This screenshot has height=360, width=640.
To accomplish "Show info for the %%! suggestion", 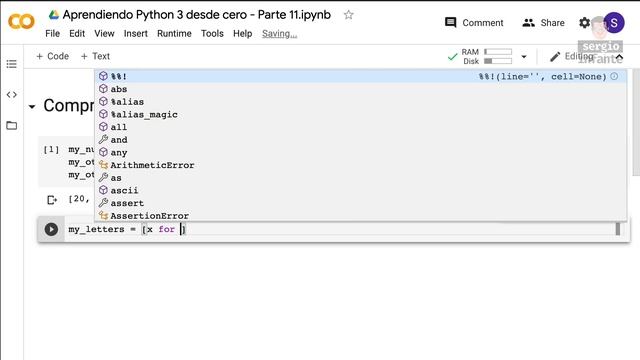I will pyautogui.click(x=614, y=76).
